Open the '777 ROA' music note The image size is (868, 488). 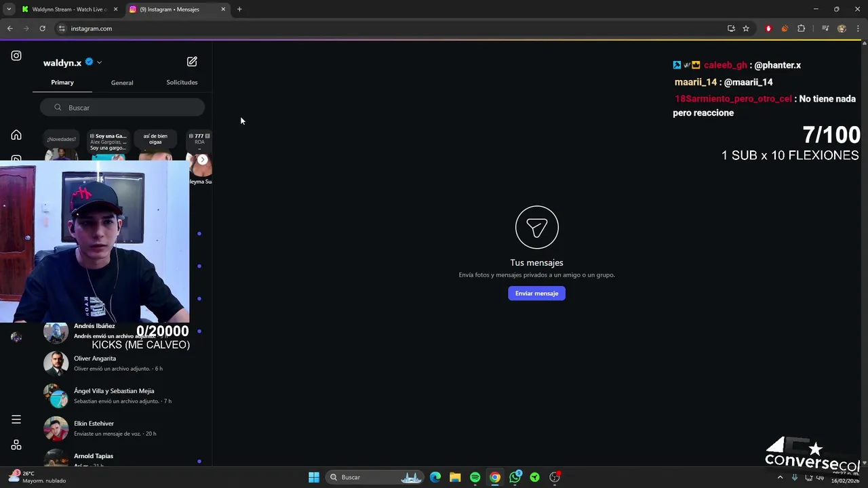199,140
